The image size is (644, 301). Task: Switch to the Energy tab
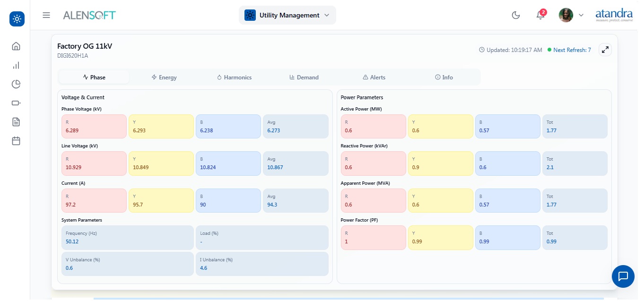(x=164, y=77)
